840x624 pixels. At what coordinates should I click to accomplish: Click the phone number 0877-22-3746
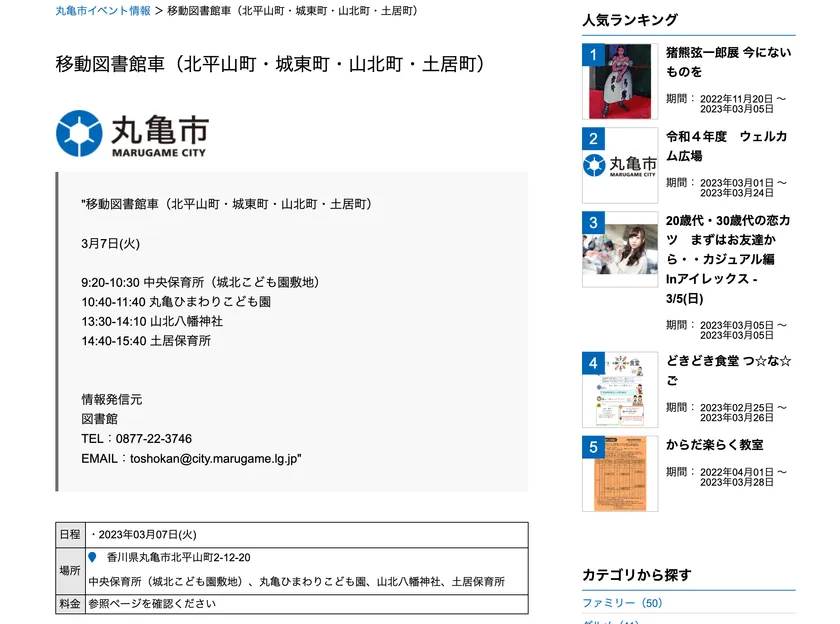154,439
